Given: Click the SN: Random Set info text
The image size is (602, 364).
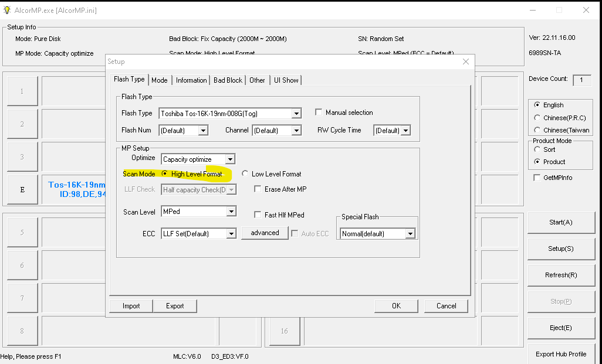Looking at the screenshot, I should click(381, 39).
